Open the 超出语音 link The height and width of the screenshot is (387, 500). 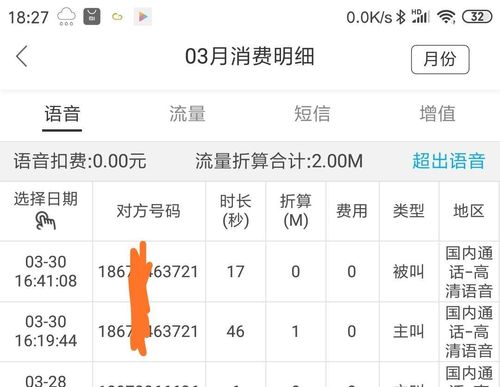(448, 161)
